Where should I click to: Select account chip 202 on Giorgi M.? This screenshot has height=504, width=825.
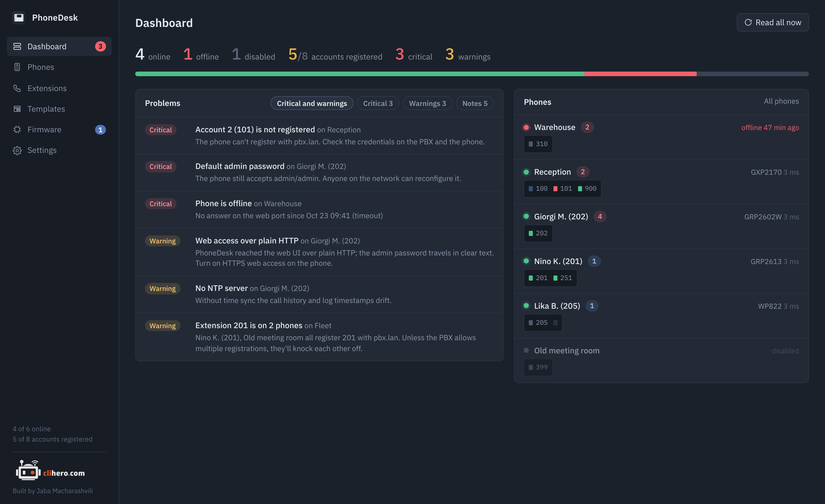coord(538,233)
